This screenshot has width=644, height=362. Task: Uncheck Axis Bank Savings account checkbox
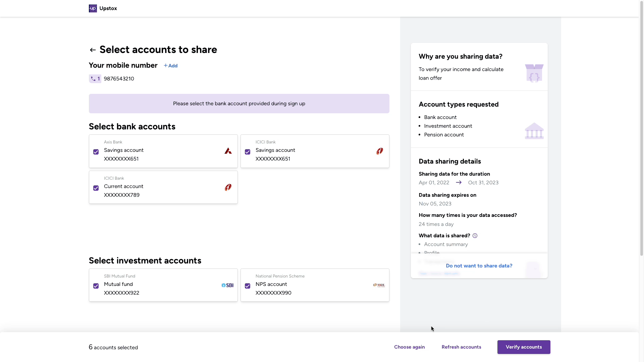(96, 152)
